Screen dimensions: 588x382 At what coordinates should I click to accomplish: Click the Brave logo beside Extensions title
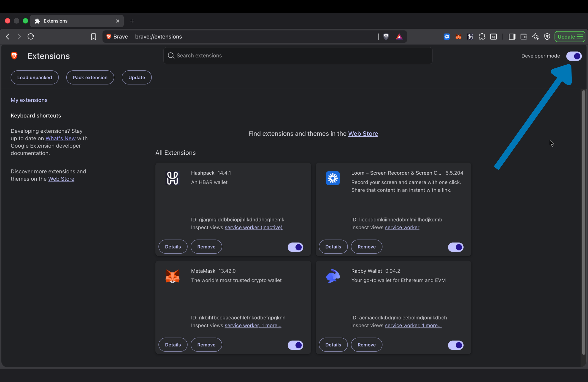(14, 56)
